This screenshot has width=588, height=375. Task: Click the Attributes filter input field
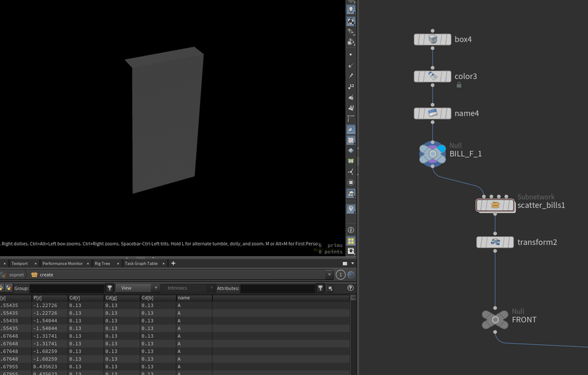pos(277,288)
